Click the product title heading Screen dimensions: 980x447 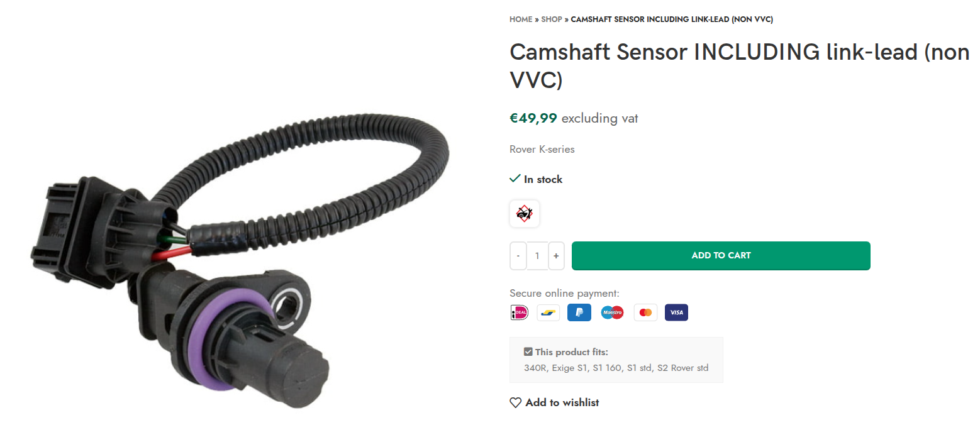tap(740, 66)
